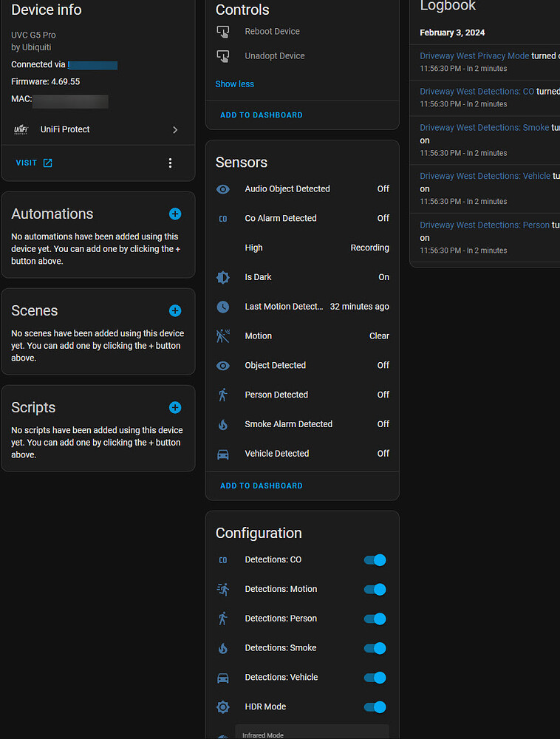Click the 32 minutes ago value
560x739 pixels.
pos(359,307)
